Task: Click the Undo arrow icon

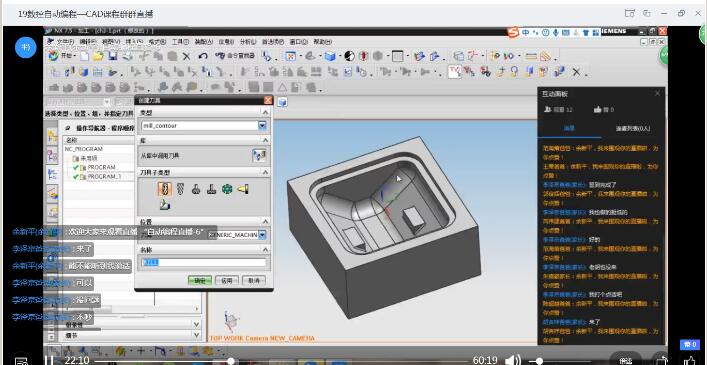Action: tap(203, 56)
